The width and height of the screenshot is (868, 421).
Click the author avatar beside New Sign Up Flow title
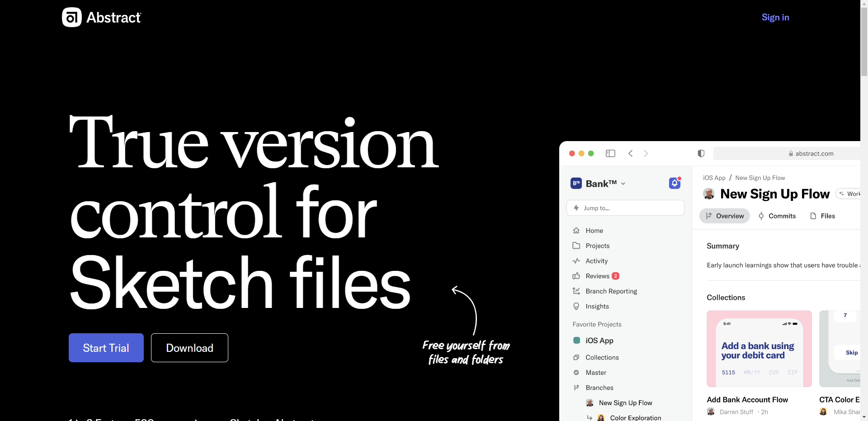[709, 194]
